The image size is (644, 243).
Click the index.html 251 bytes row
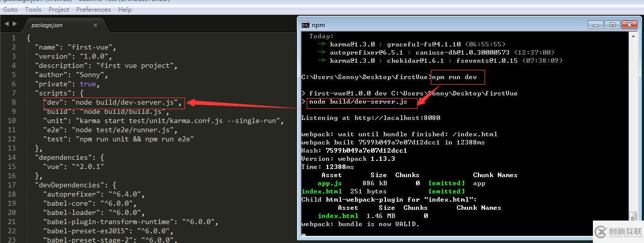[383, 191]
